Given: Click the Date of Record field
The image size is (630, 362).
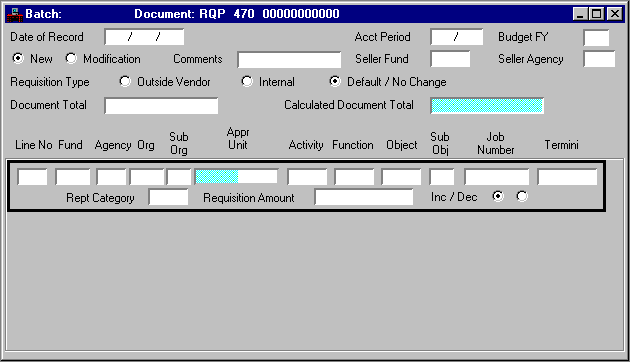Looking at the screenshot, I should coord(144,37).
